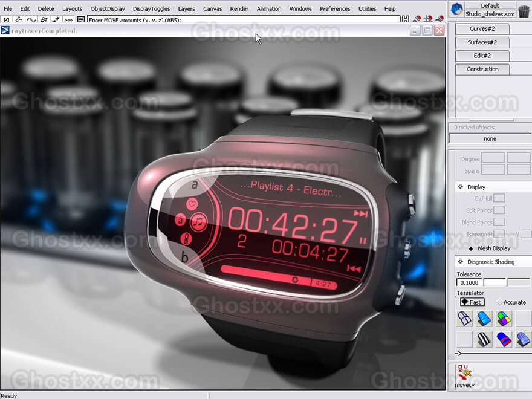
Task: Toggle the Blend Points checkbox
Action: point(499,222)
